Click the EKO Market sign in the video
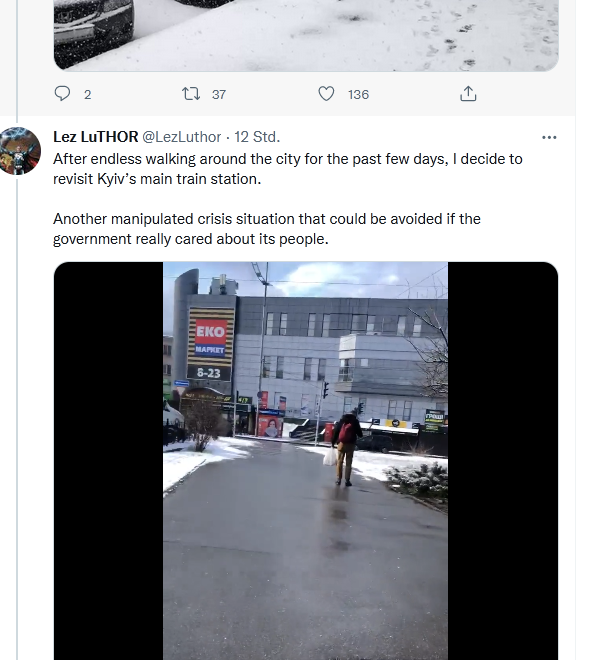Screen dimensions: 602x660 click(x=210, y=344)
